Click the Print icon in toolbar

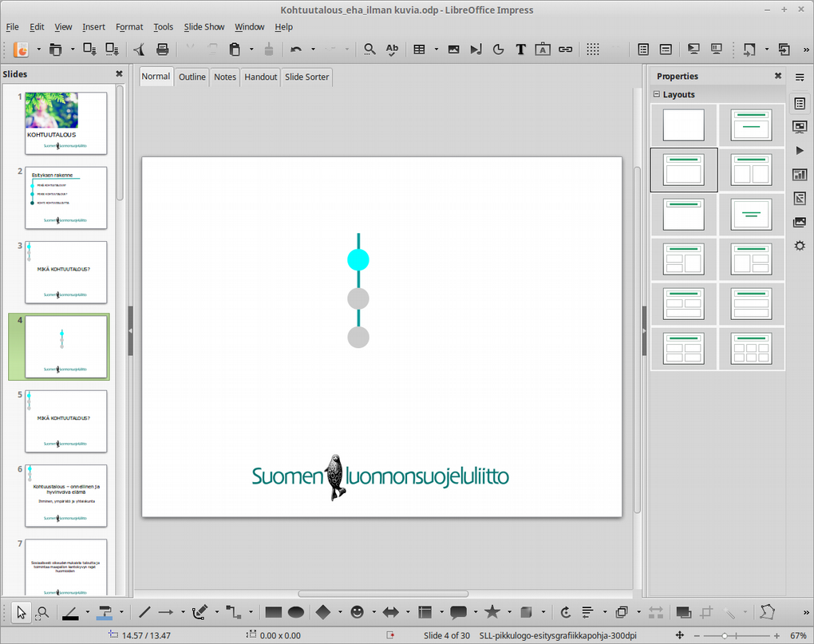(162, 49)
